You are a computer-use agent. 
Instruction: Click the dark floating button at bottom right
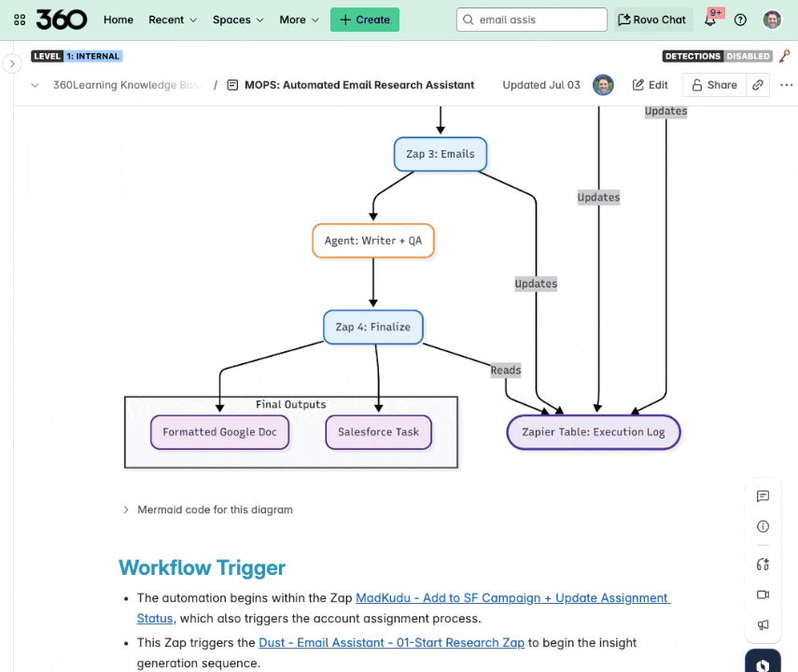point(763,661)
